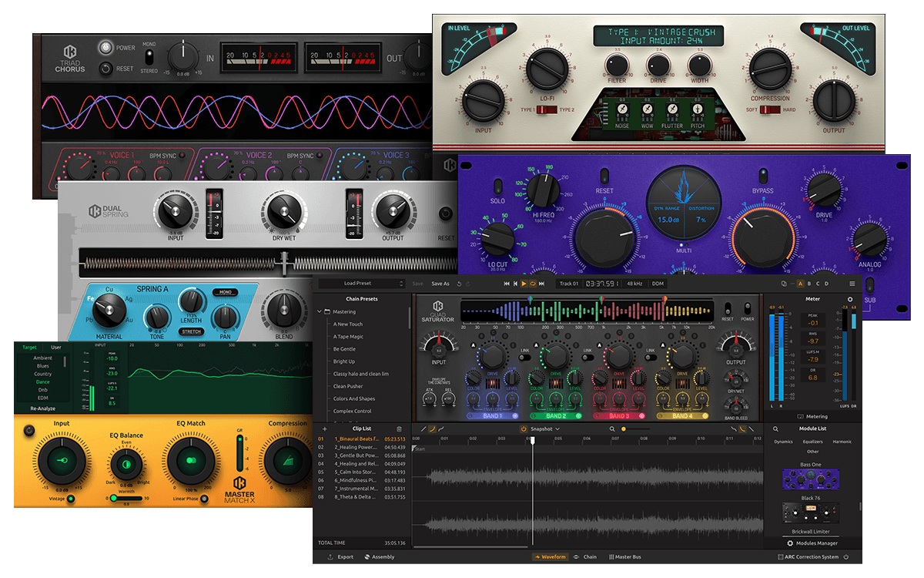
Task: Select snapshot A button
Action: pyautogui.click(x=800, y=284)
